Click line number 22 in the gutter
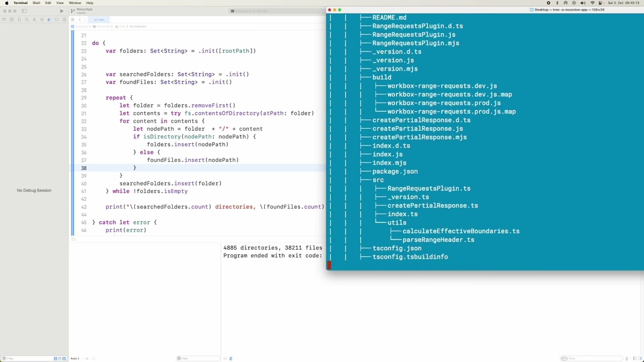 point(84,43)
